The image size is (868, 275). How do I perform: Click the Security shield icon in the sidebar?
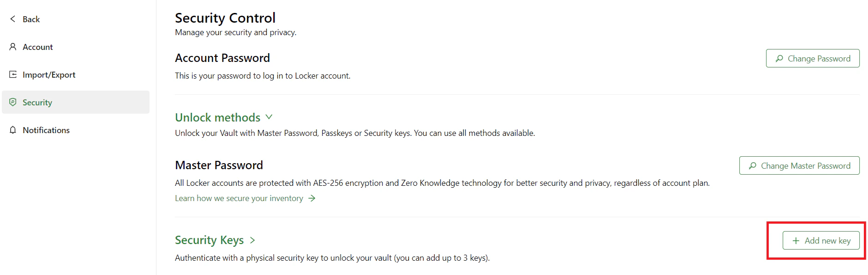coord(13,102)
